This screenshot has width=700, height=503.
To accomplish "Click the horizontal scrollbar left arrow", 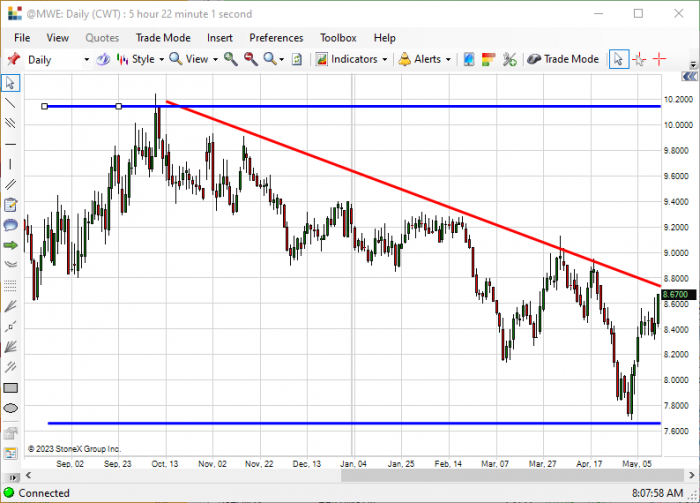I will click(28, 475).
